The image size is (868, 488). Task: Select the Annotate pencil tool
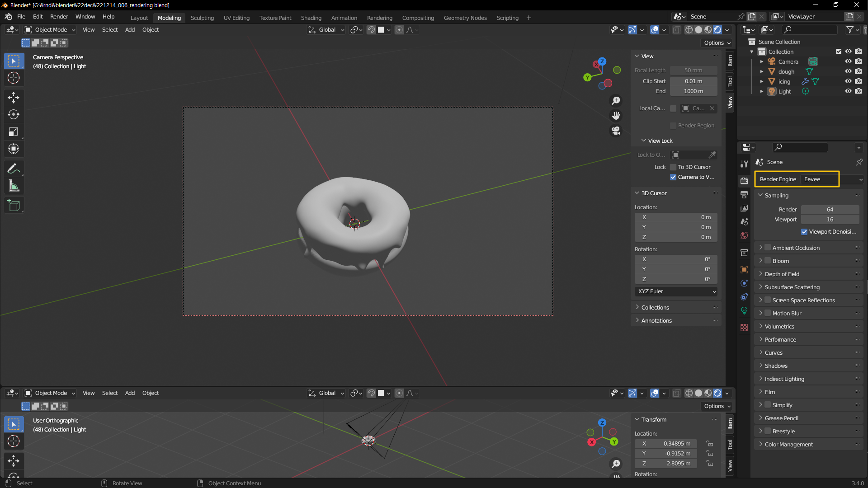coord(14,169)
